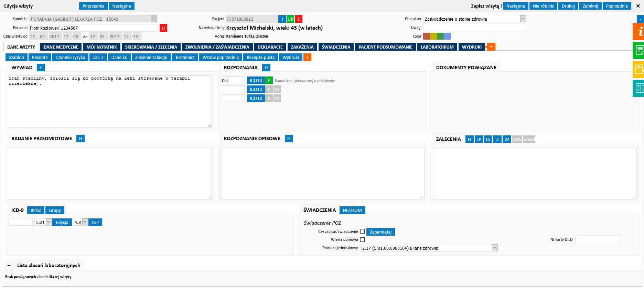Click inside the Uwagi input field
The image size is (644, 288).
[x=474, y=28]
